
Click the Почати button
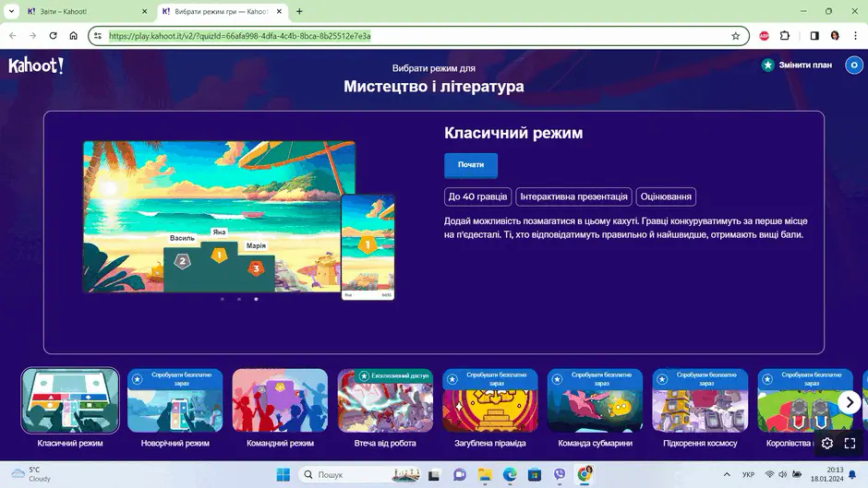click(x=471, y=165)
